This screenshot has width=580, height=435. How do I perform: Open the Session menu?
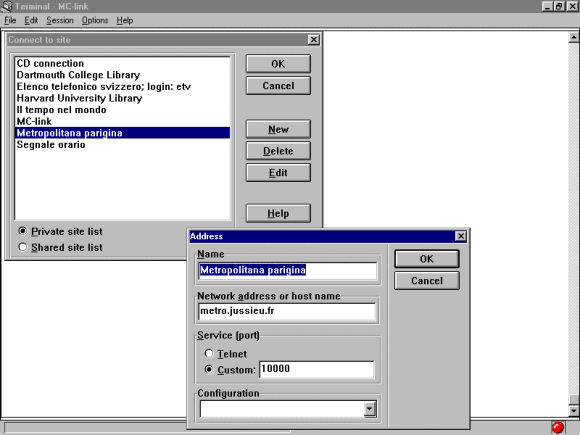click(60, 20)
